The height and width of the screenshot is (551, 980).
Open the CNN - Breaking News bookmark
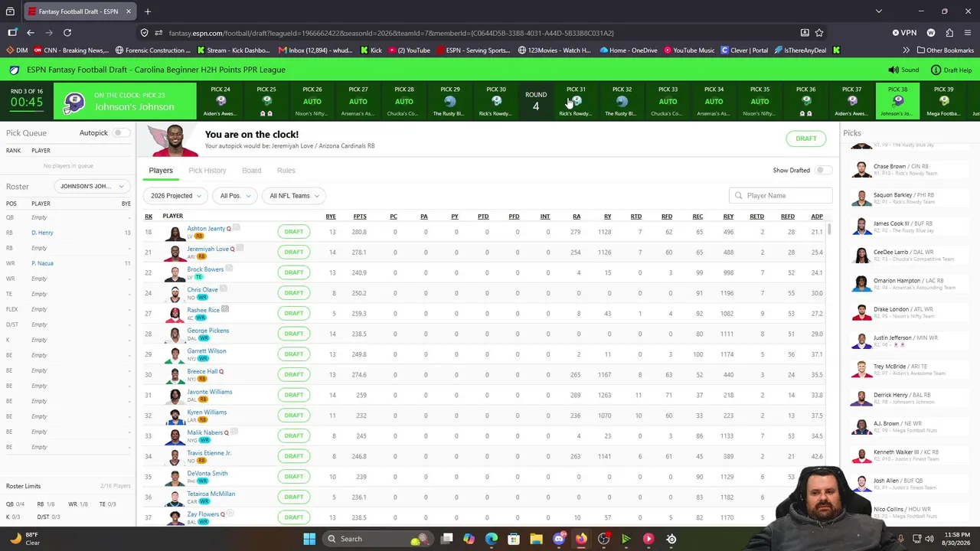coord(71,51)
